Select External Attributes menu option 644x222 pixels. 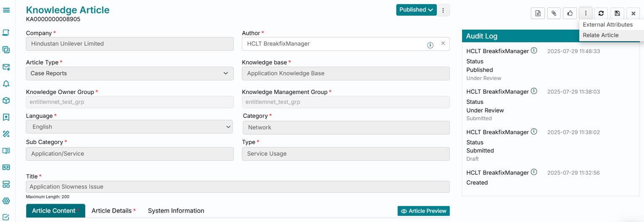608,25
